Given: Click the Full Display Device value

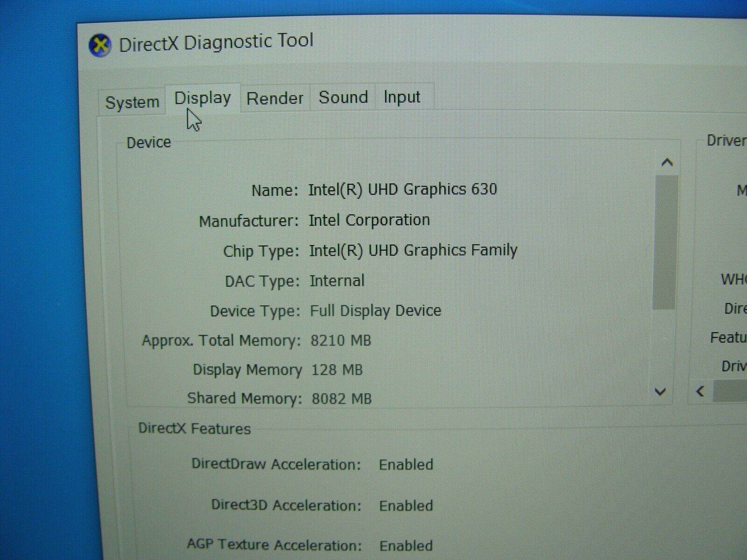Looking at the screenshot, I should (375, 311).
